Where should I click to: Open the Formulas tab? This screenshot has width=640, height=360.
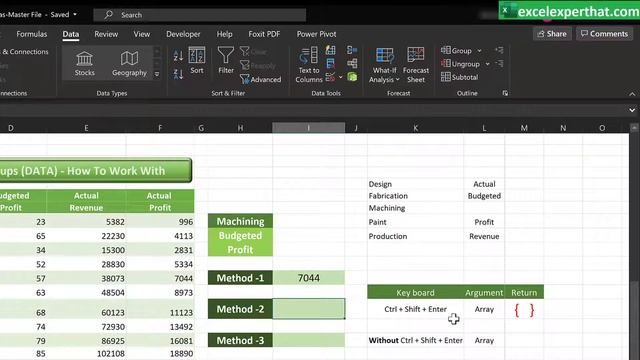point(31,34)
